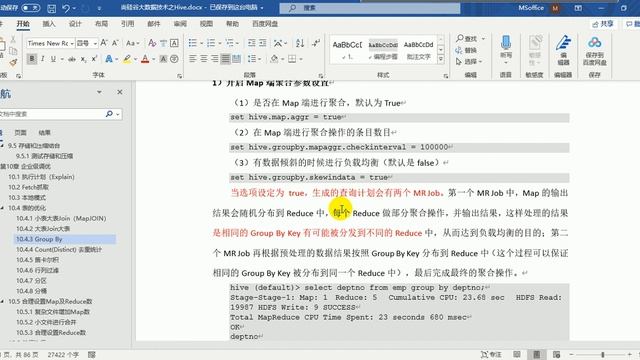Open the 选择 (Select) dropdown

(469, 62)
